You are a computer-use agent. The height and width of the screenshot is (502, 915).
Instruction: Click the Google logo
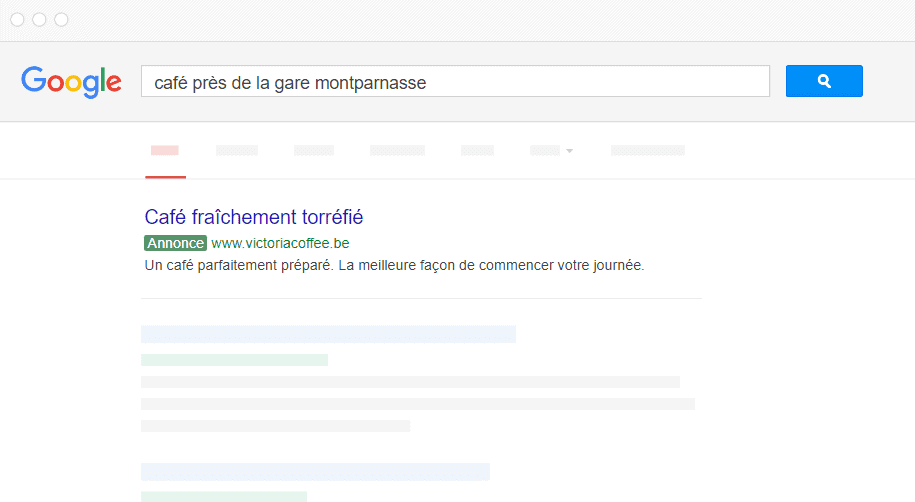(x=71, y=82)
